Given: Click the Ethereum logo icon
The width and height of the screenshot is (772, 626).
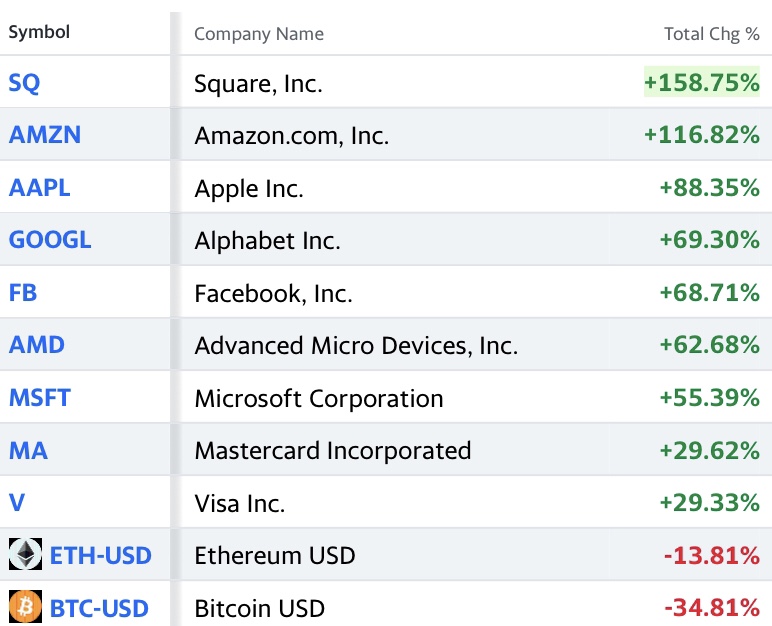Looking at the screenshot, I should pos(25,555).
